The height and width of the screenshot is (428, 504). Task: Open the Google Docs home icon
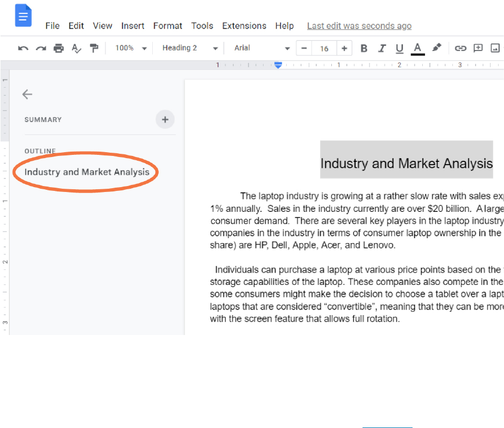(x=23, y=16)
